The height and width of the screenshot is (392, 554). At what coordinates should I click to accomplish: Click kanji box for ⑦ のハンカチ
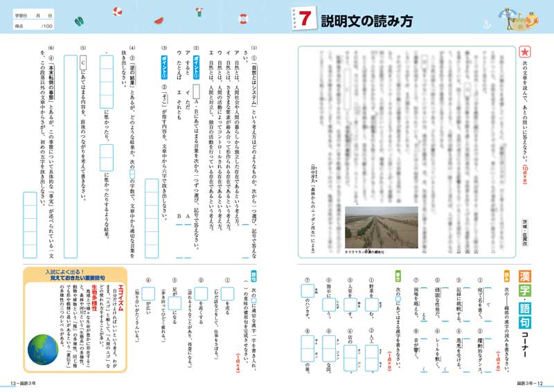pos(307,291)
